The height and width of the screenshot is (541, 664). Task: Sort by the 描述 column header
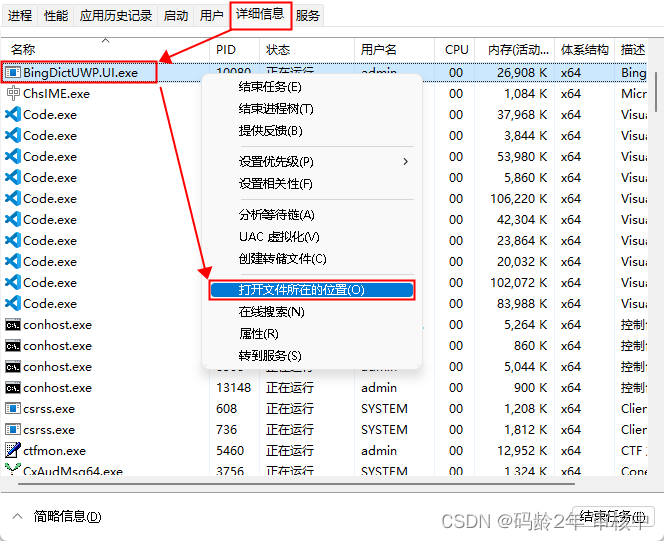(631, 50)
